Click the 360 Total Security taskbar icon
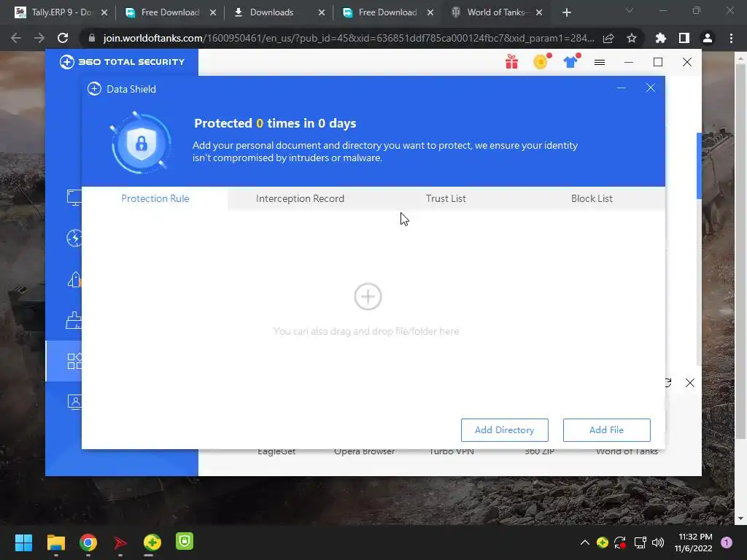Image resolution: width=747 pixels, height=560 pixels. pyautogui.click(x=152, y=542)
